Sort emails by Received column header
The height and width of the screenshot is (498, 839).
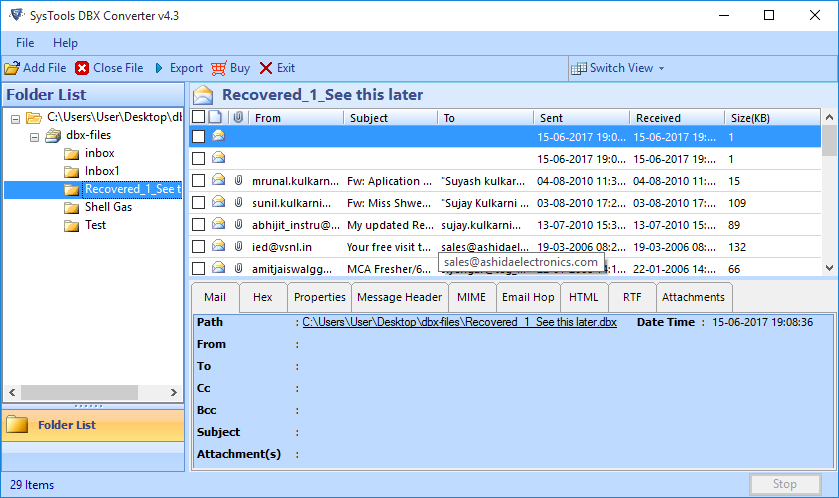(x=677, y=118)
